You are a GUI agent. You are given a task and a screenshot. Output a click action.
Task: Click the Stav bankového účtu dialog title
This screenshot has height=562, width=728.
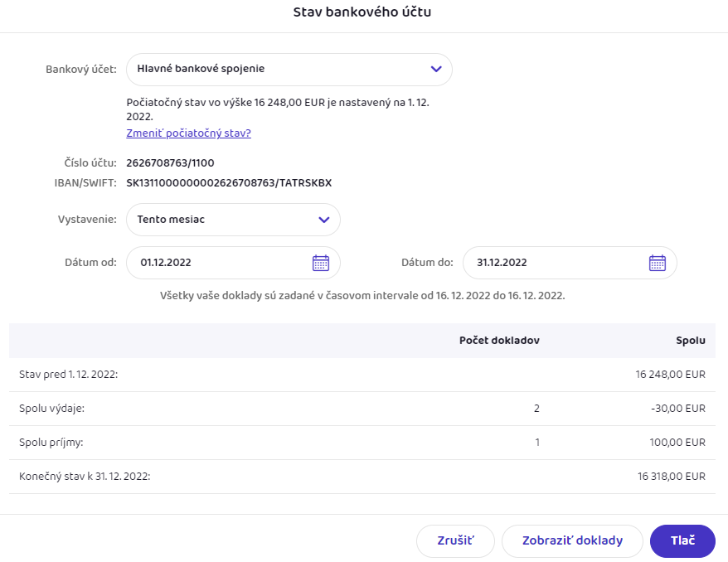click(x=362, y=12)
